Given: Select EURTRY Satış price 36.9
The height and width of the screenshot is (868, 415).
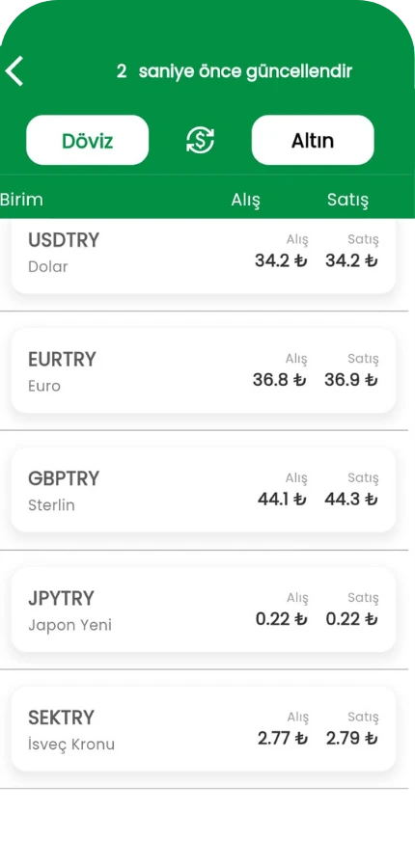Looking at the screenshot, I should pos(351,380).
